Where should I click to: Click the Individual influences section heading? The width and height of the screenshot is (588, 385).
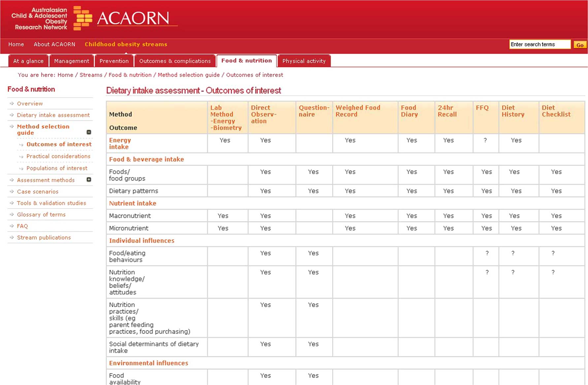142,241
